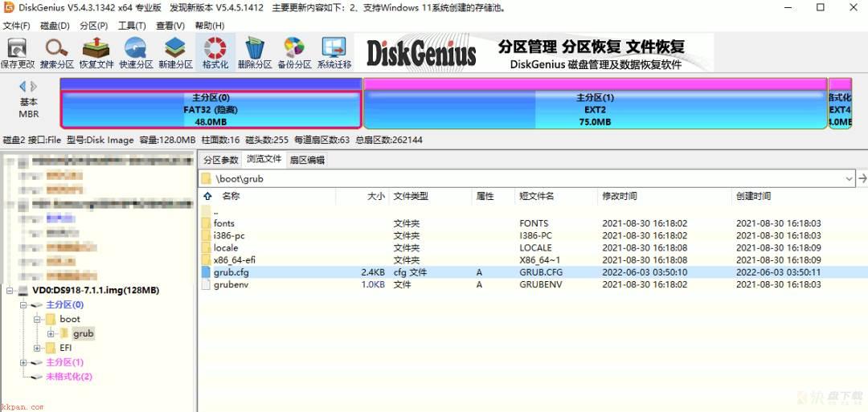Switch to Browse Files (浏览文件) tab

pos(264,159)
